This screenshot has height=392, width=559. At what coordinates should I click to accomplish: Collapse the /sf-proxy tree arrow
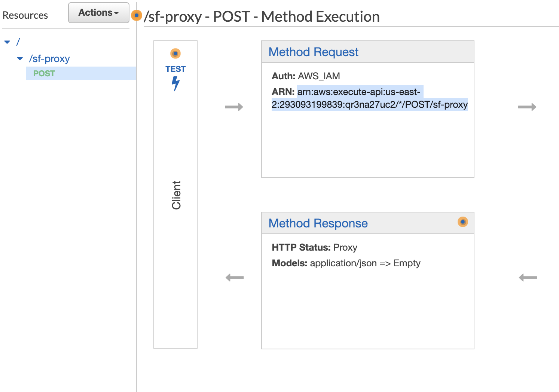pyautogui.click(x=20, y=58)
